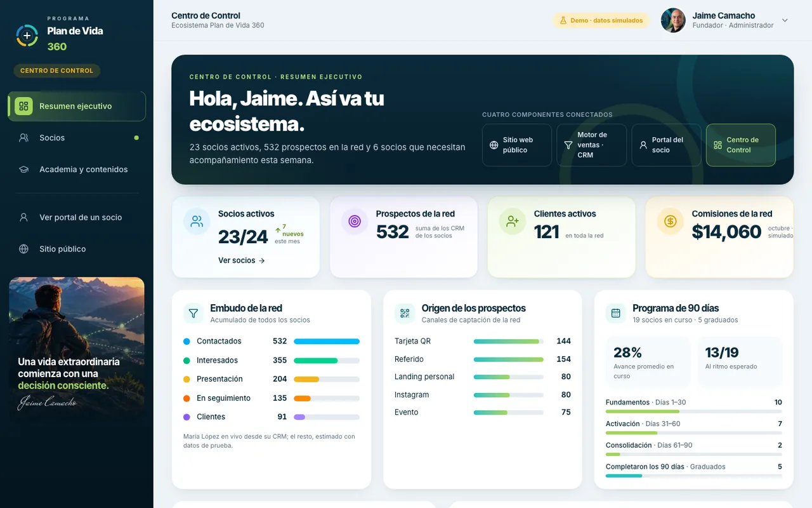The width and height of the screenshot is (812, 508).
Task: Click the Embudo de la red funnel icon
Action: [193, 313]
